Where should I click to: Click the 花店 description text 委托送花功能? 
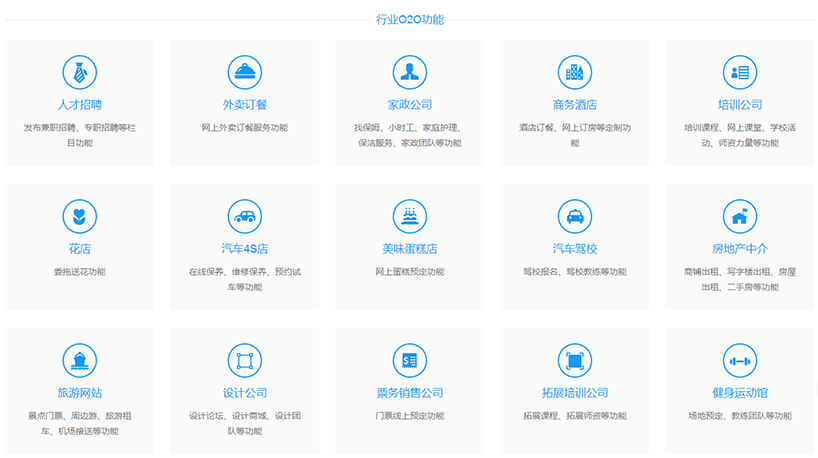point(79,272)
